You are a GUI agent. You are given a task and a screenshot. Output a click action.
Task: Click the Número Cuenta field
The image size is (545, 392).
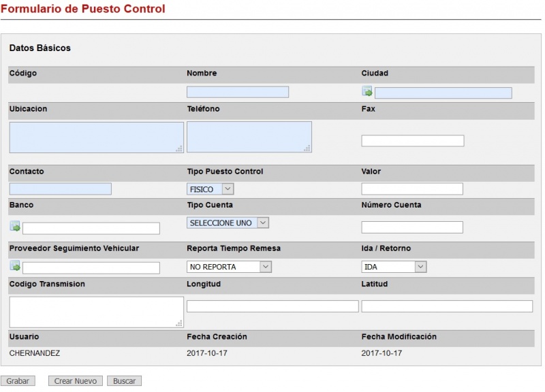pos(411,227)
